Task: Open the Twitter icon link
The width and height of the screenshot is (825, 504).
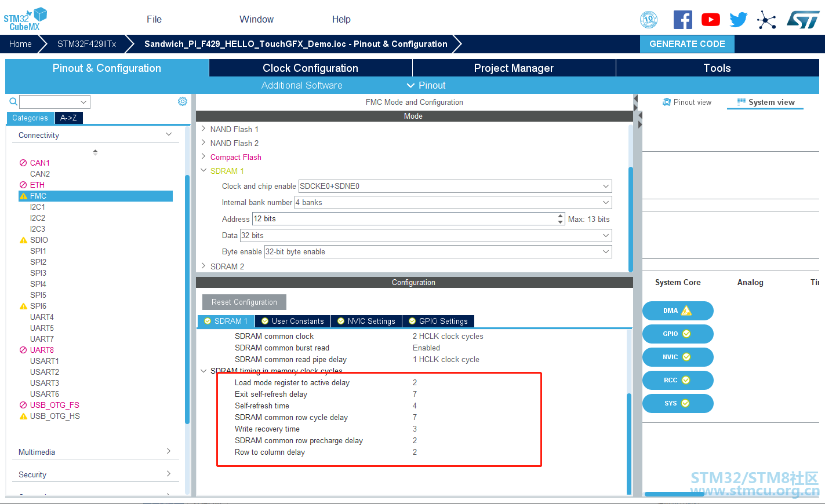Action: point(739,20)
